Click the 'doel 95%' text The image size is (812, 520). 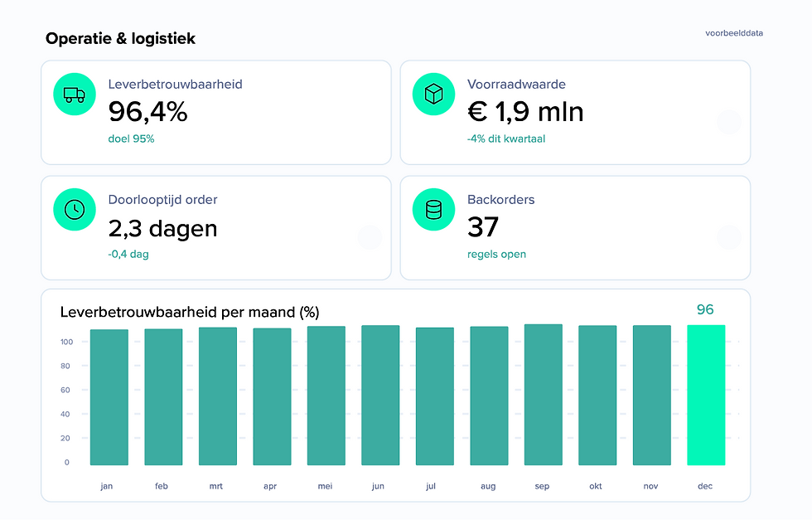pyautogui.click(x=131, y=139)
